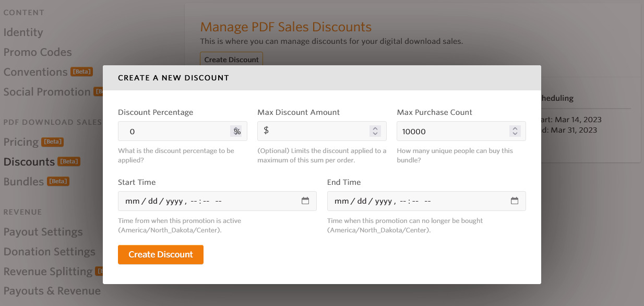The width and height of the screenshot is (644, 306).
Task: Click the Beta badge next to Pricing
Action: [53, 142]
